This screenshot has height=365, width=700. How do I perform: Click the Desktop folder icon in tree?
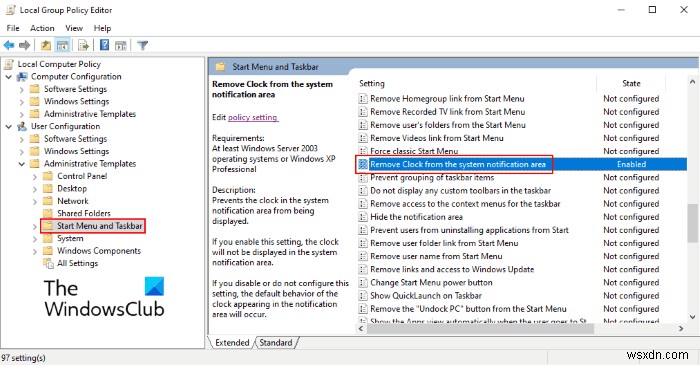48,189
